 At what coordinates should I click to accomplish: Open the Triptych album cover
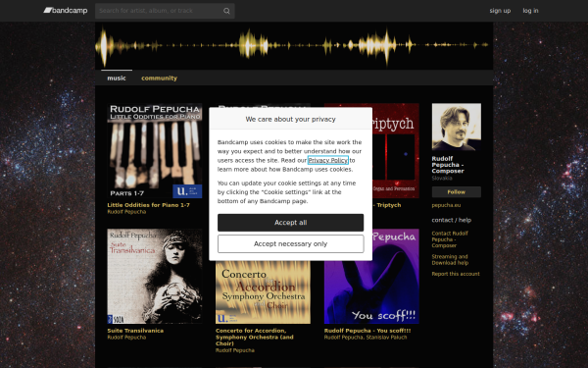tap(396, 151)
